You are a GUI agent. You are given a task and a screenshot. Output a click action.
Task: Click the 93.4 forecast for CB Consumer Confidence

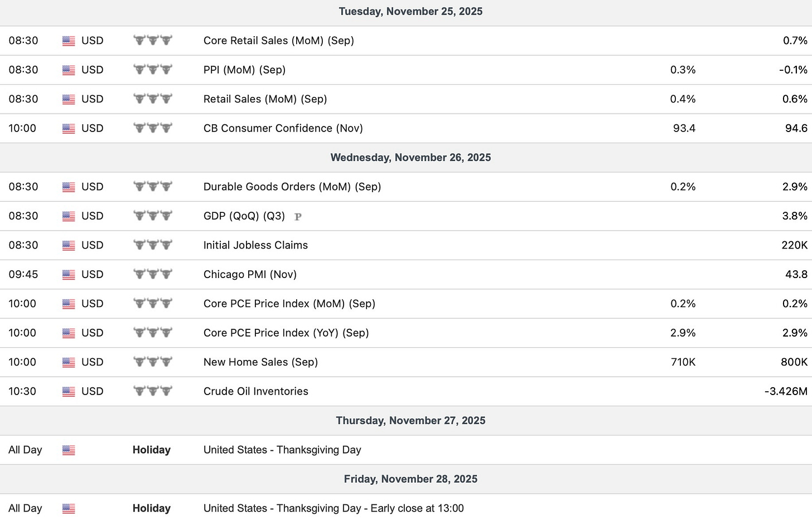[x=684, y=128]
